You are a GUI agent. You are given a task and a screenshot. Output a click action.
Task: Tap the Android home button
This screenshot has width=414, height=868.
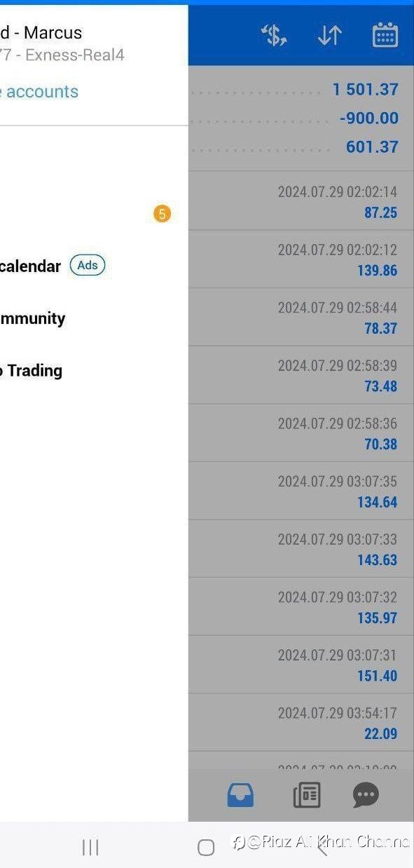pyautogui.click(x=206, y=848)
